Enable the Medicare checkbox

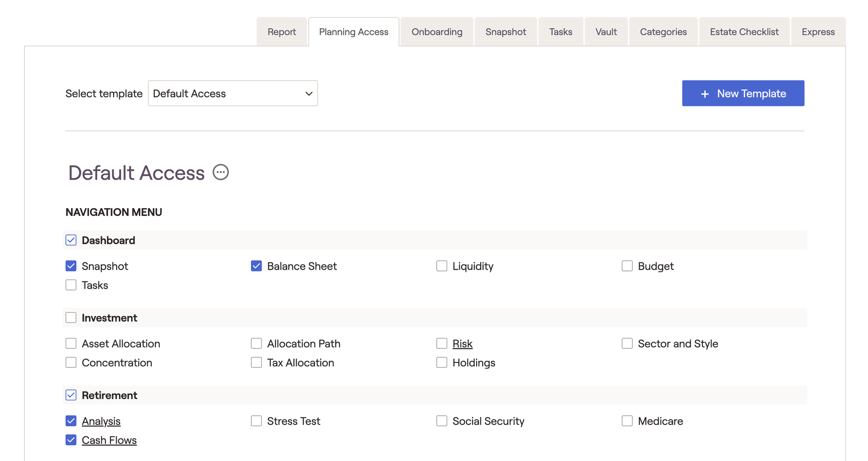[x=627, y=421]
